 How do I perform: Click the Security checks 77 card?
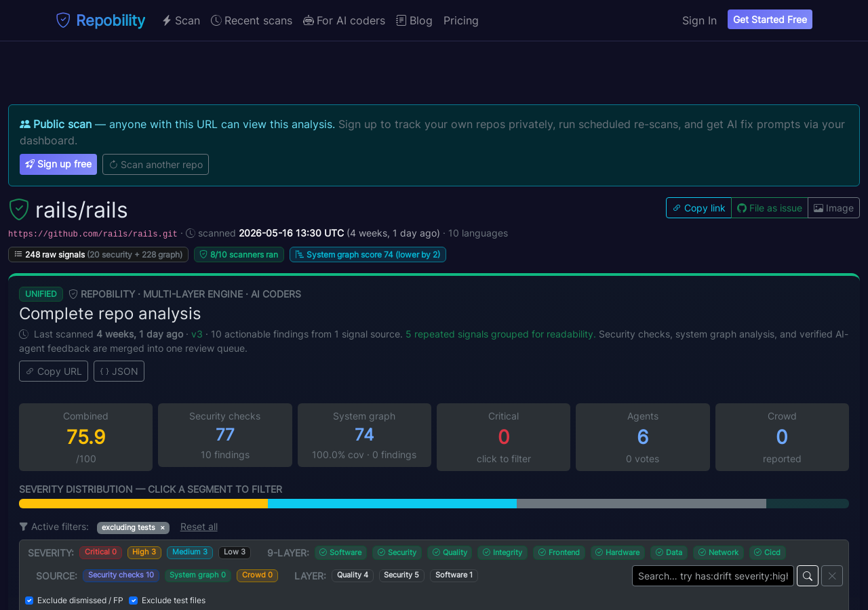coord(225,435)
